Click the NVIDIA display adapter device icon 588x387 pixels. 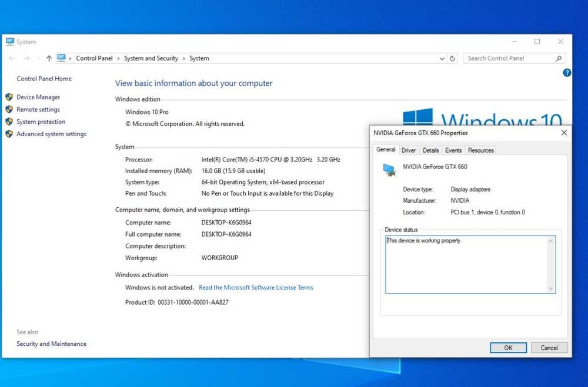point(389,170)
